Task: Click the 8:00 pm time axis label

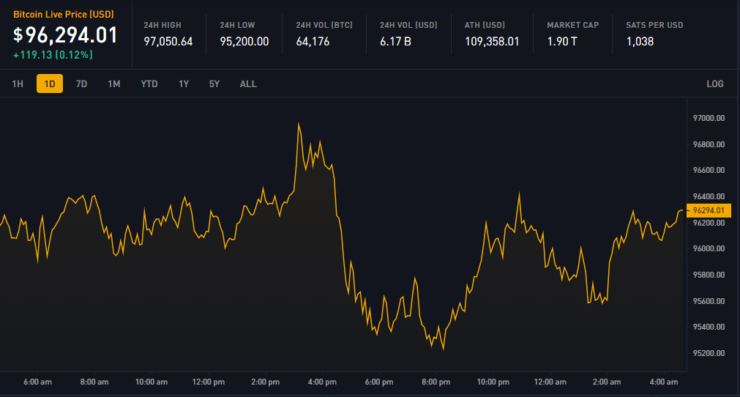Action: (436, 382)
